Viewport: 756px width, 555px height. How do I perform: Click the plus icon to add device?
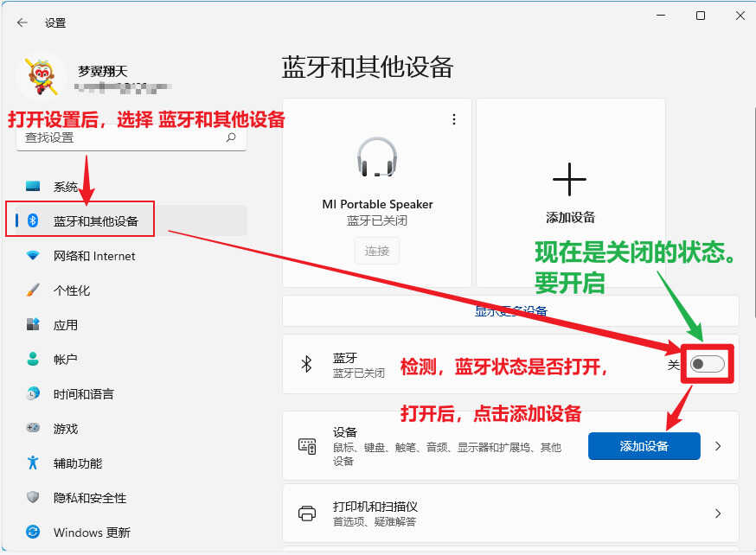point(570,179)
